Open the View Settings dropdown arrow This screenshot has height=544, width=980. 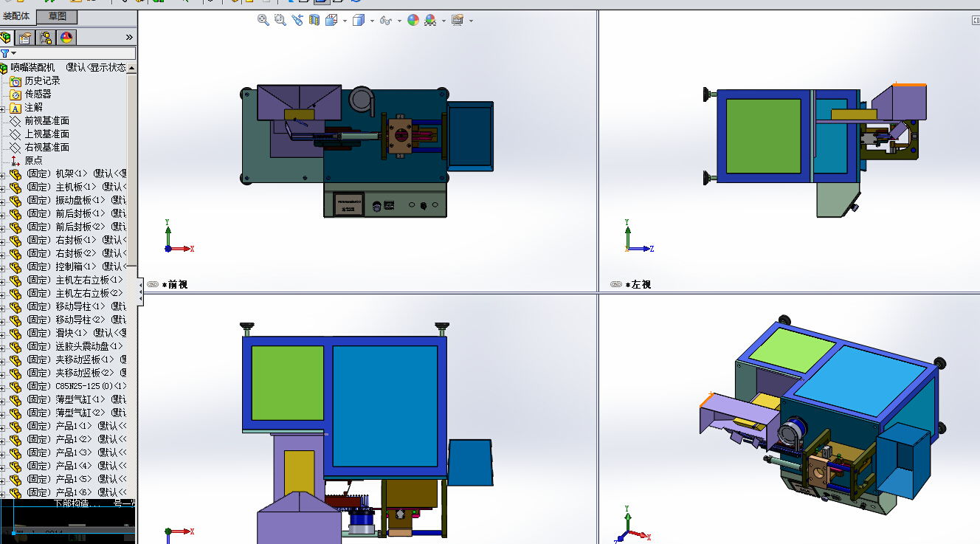(x=471, y=21)
